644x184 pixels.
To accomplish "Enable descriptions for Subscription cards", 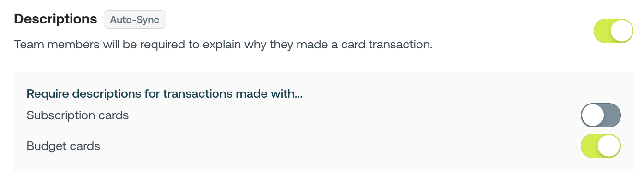I will pos(601,115).
